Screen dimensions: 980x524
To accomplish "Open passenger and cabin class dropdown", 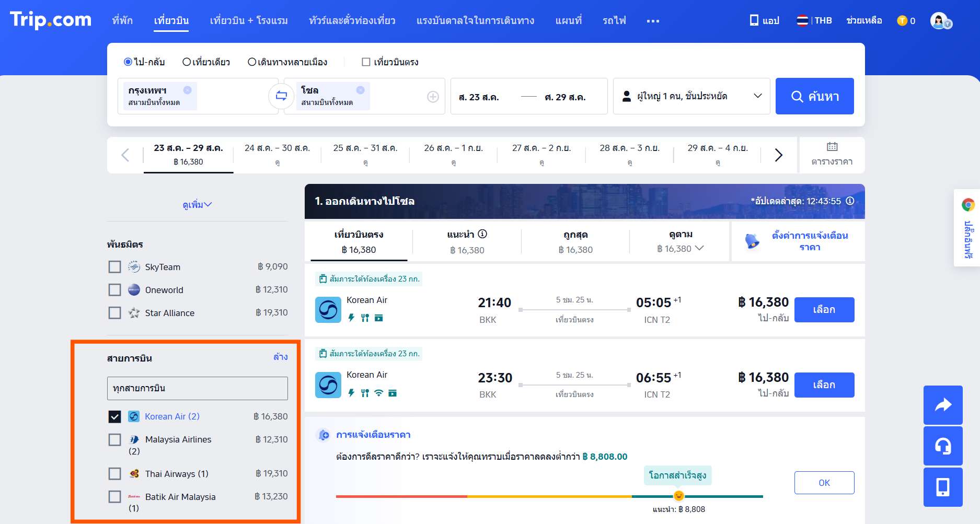I will 691,96.
